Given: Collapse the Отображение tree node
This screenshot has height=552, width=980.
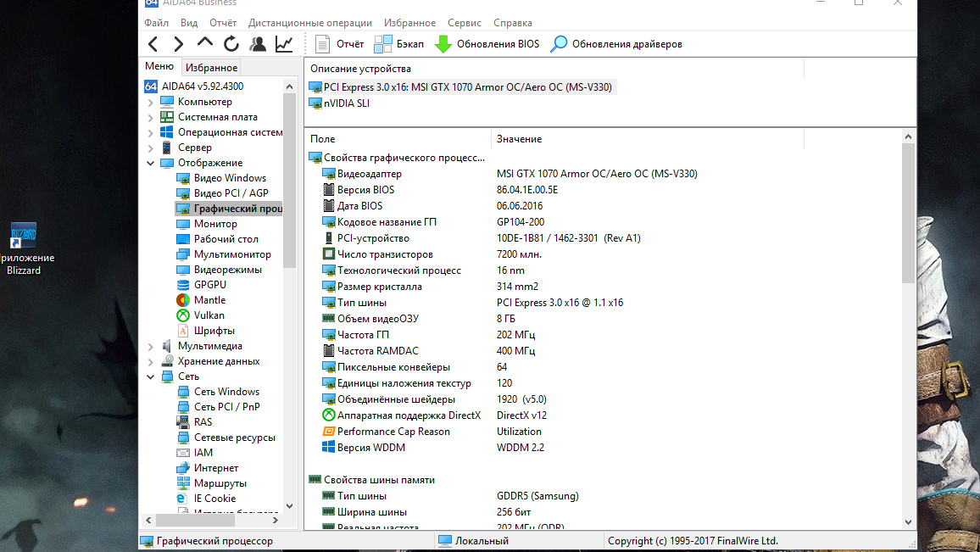Looking at the screenshot, I should click(151, 163).
